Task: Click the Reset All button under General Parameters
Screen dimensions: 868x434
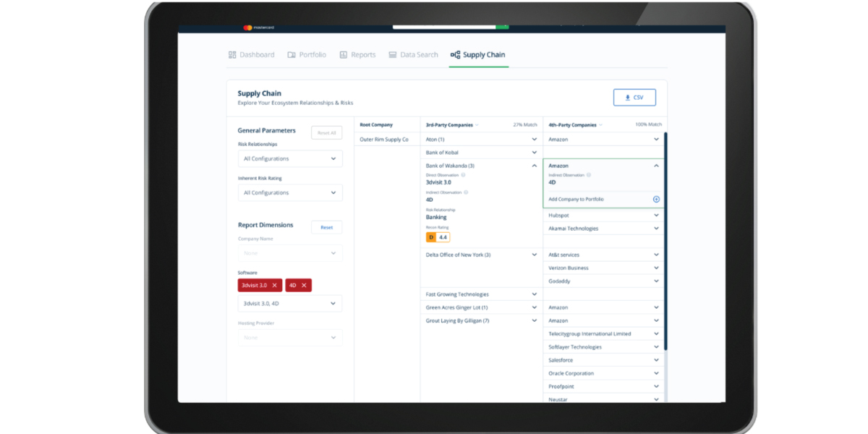Action: point(325,132)
